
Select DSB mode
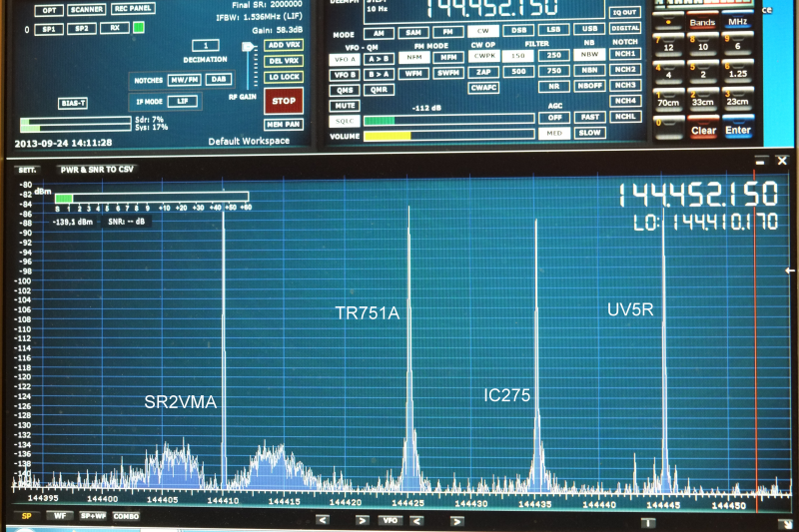(x=518, y=31)
